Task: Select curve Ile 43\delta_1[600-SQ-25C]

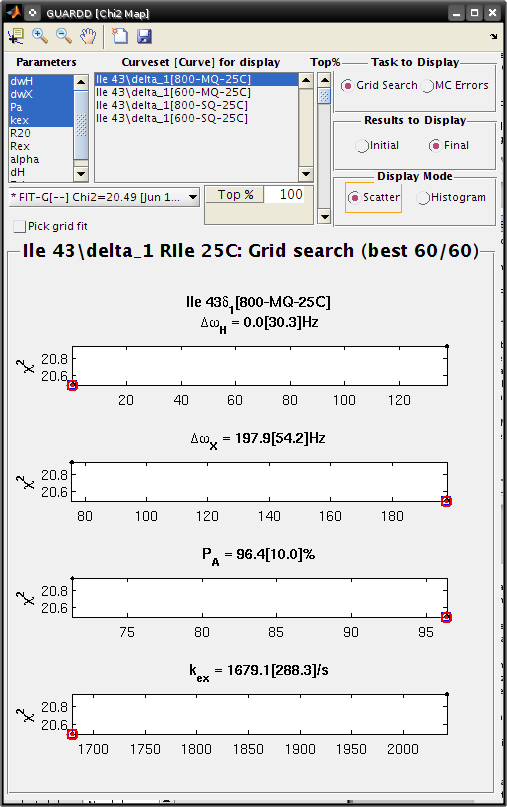Action: coord(196,118)
